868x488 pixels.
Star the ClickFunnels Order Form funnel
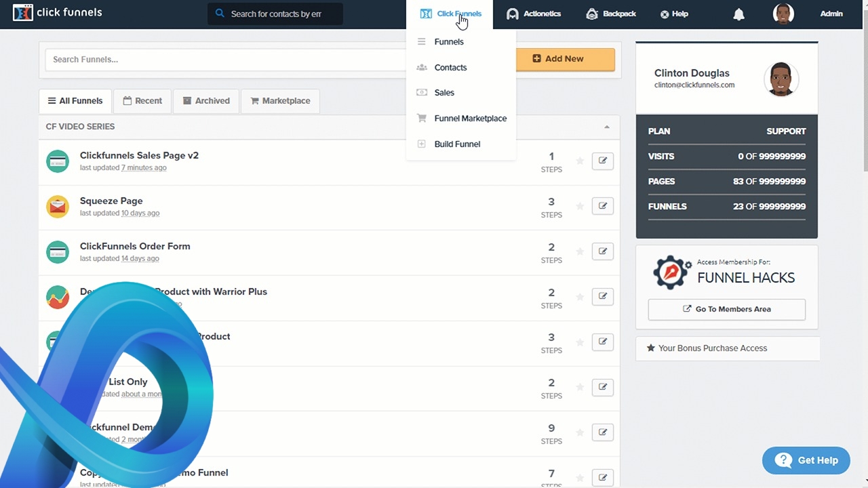point(580,251)
